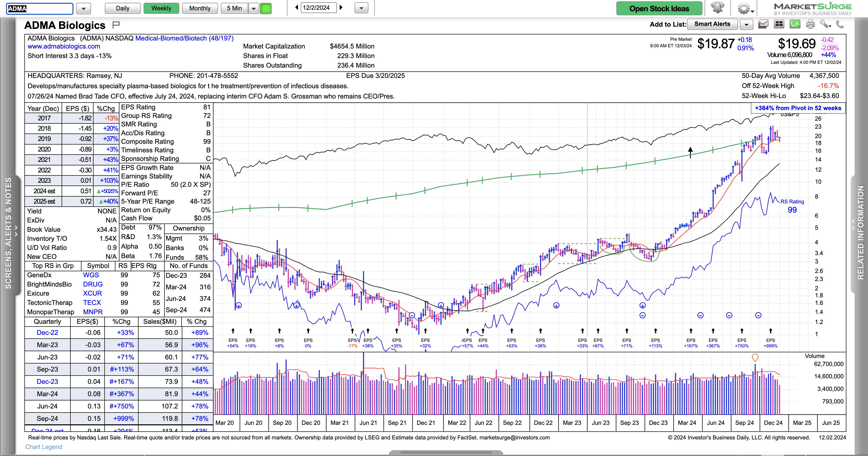
Task: Click the ADMA symbol input field
Action: click(40, 8)
